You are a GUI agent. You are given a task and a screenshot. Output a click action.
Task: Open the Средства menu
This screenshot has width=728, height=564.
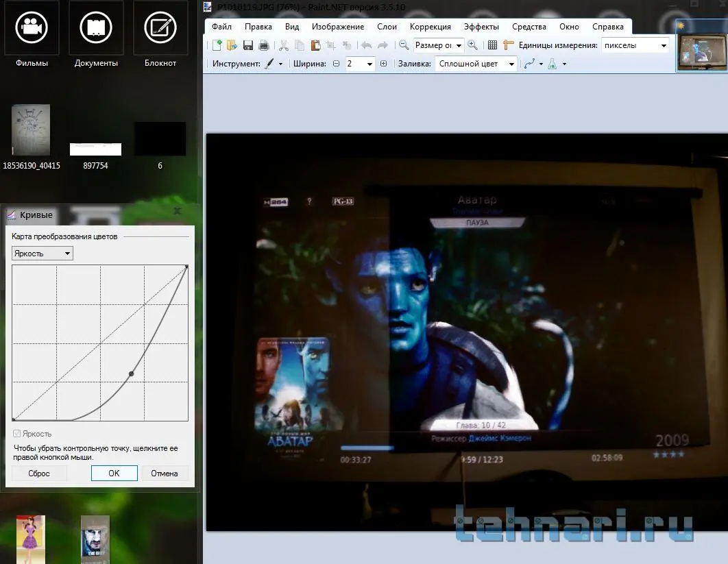(x=529, y=27)
